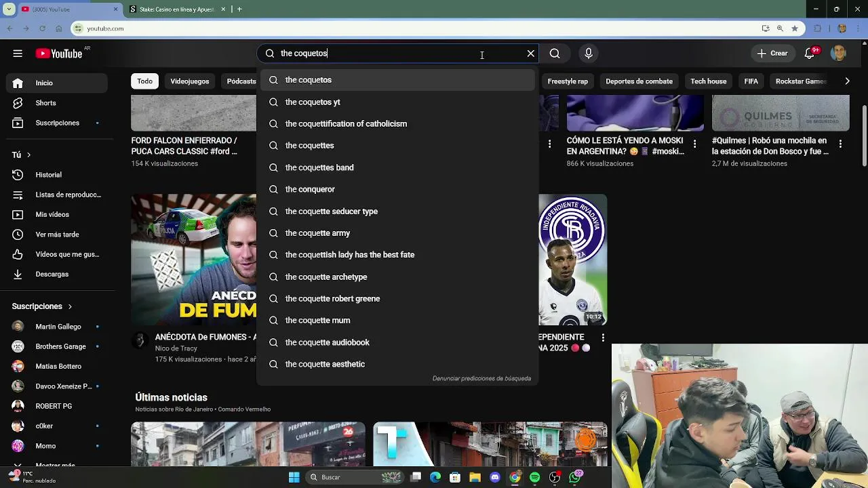
Task: Open WhatsApp from the taskbar
Action: click(x=575, y=477)
